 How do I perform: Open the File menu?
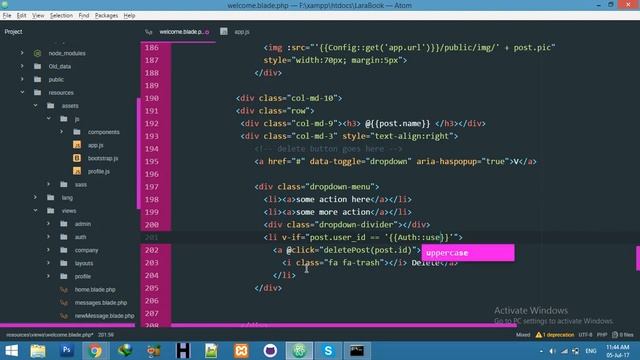(7, 16)
